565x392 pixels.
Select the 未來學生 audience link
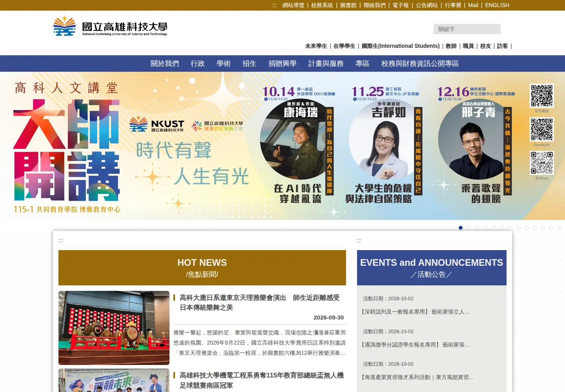(316, 46)
